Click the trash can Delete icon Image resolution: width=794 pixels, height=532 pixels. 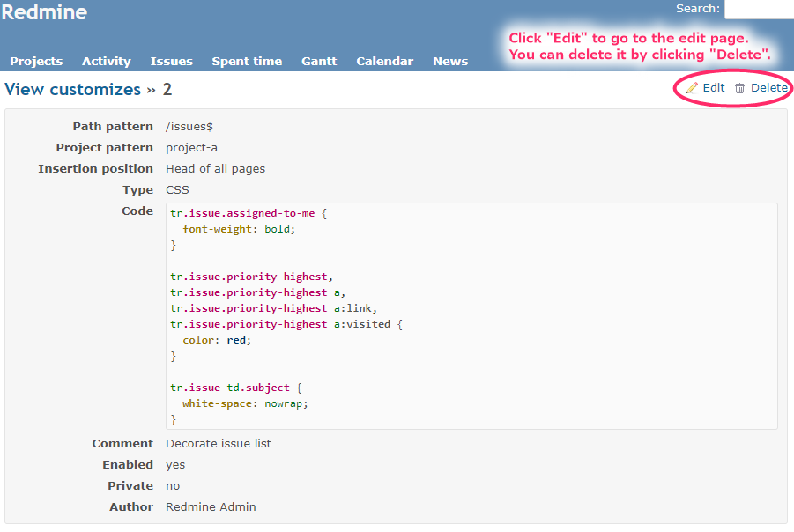740,88
